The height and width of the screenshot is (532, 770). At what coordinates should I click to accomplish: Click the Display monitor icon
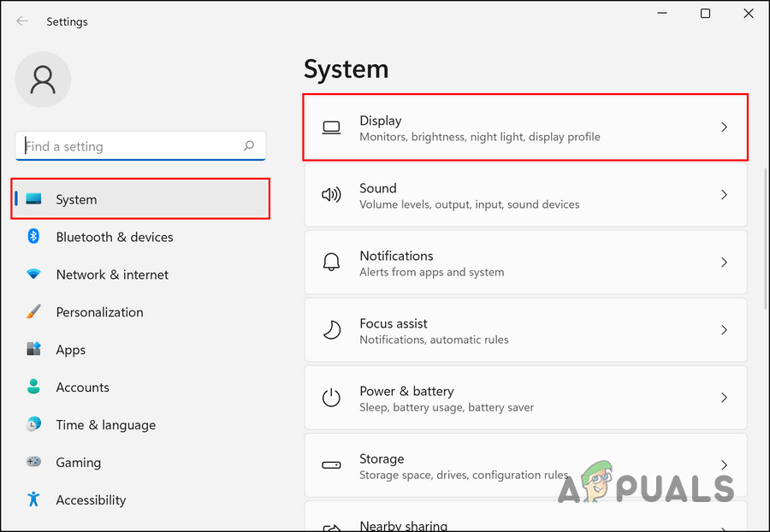coord(332,127)
